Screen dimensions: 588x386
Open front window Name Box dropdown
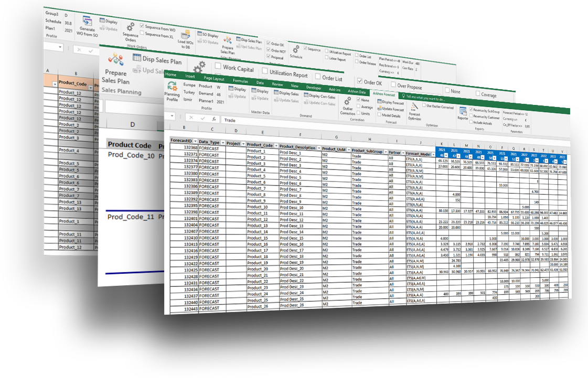coord(172,116)
